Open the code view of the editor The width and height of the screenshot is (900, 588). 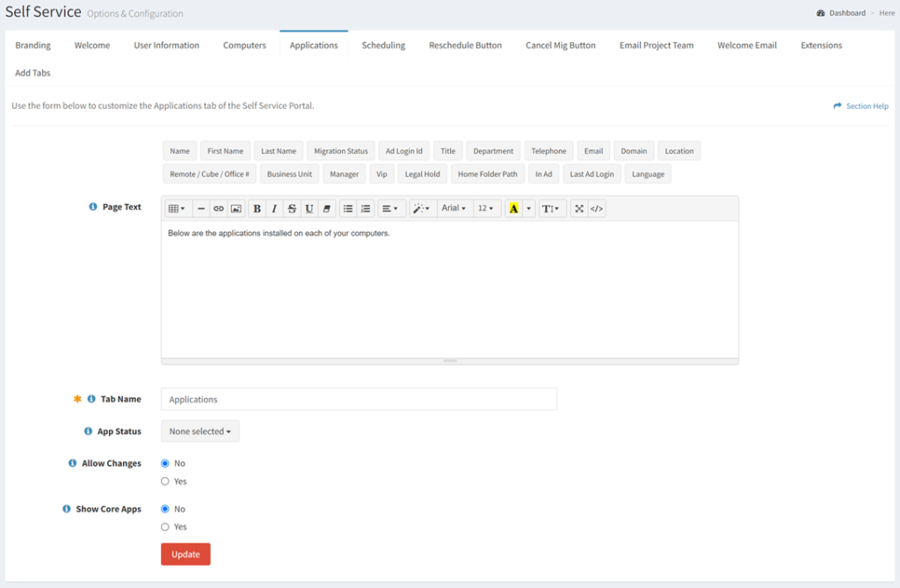(x=595, y=208)
